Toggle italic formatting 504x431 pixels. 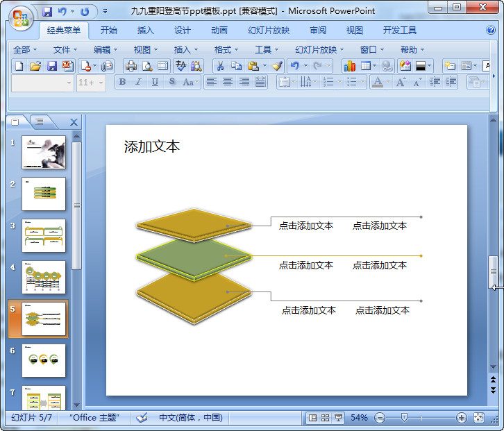click(x=139, y=82)
